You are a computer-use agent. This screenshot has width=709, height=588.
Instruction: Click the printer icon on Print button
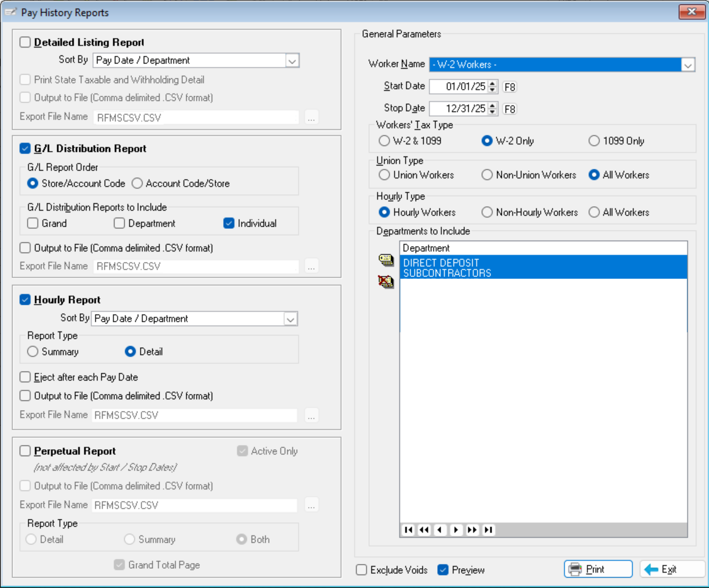(575, 569)
